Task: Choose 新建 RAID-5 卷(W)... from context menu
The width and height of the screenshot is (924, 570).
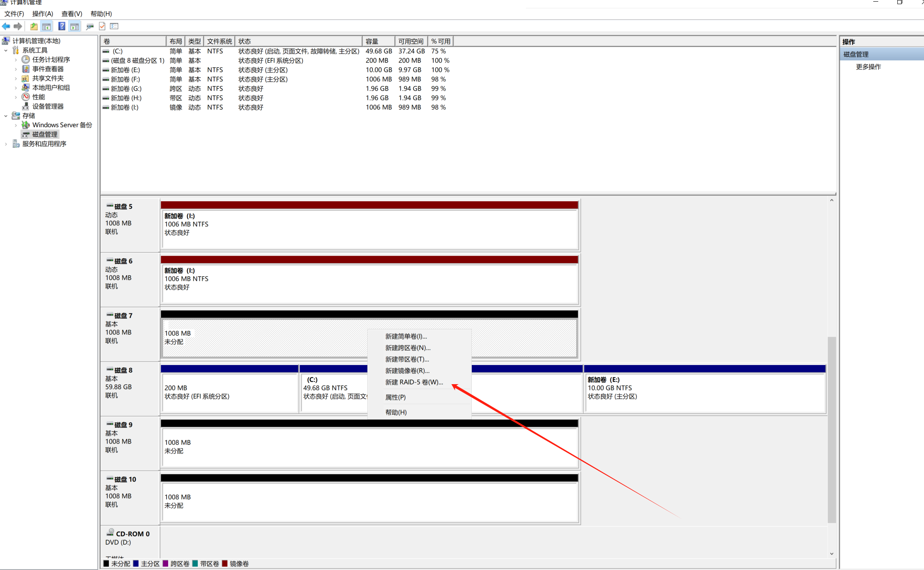Action: (414, 382)
